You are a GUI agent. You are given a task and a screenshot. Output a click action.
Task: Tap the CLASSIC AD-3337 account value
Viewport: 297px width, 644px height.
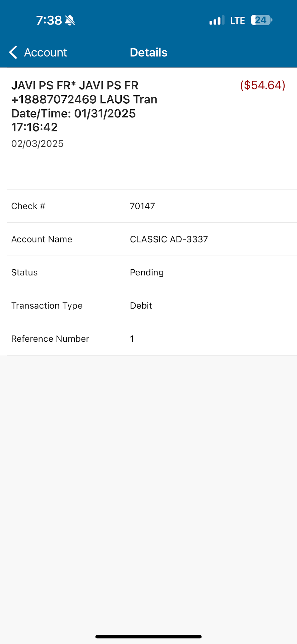tap(169, 239)
